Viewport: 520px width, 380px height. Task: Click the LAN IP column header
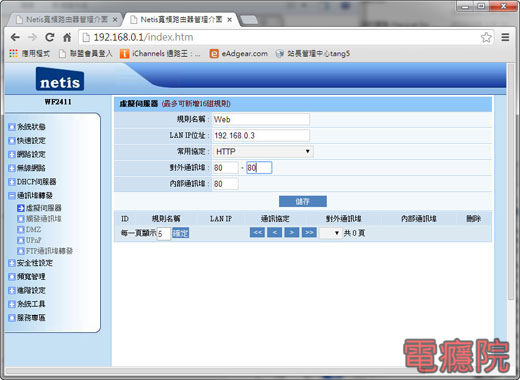[x=221, y=219]
